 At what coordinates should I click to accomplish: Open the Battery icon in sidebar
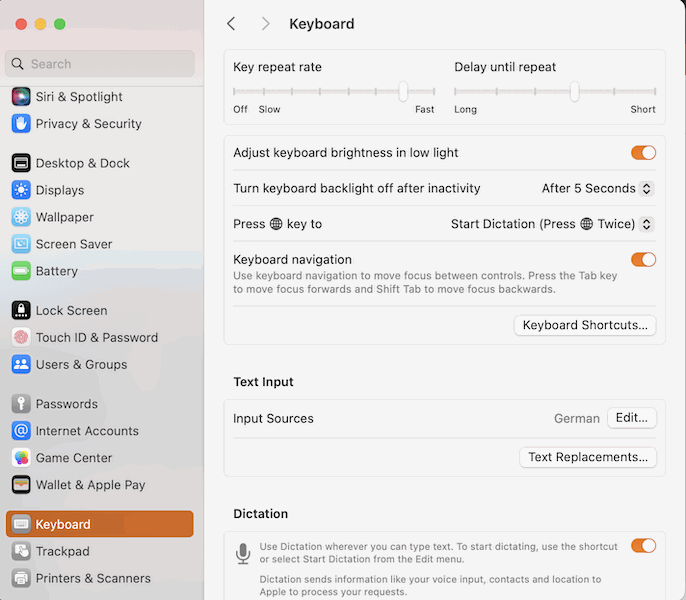21,271
